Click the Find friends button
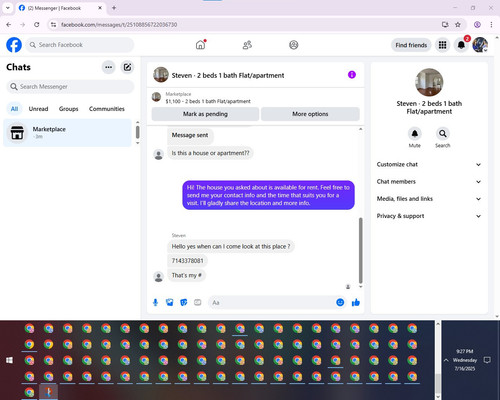The image size is (500, 400). [x=411, y=45]
